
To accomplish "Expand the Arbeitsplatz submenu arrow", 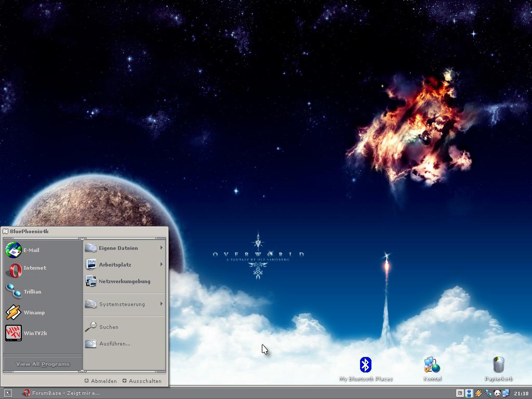I will (x=162, y=264).
